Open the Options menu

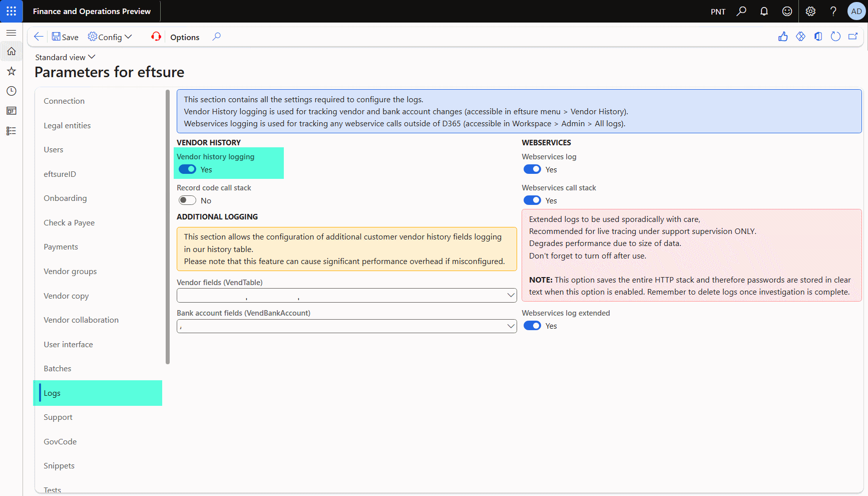(x=185, y=37)
